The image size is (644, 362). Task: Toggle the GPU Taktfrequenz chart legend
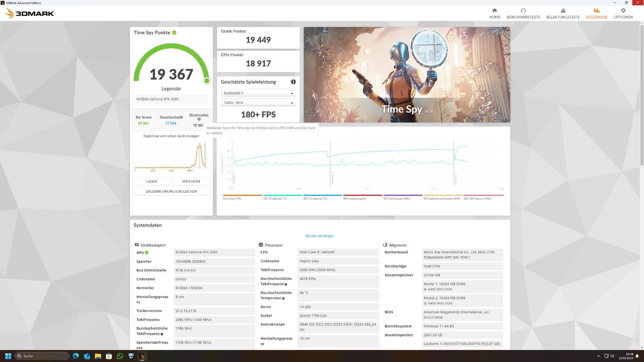pyautogui.click(x=483, y=197)
